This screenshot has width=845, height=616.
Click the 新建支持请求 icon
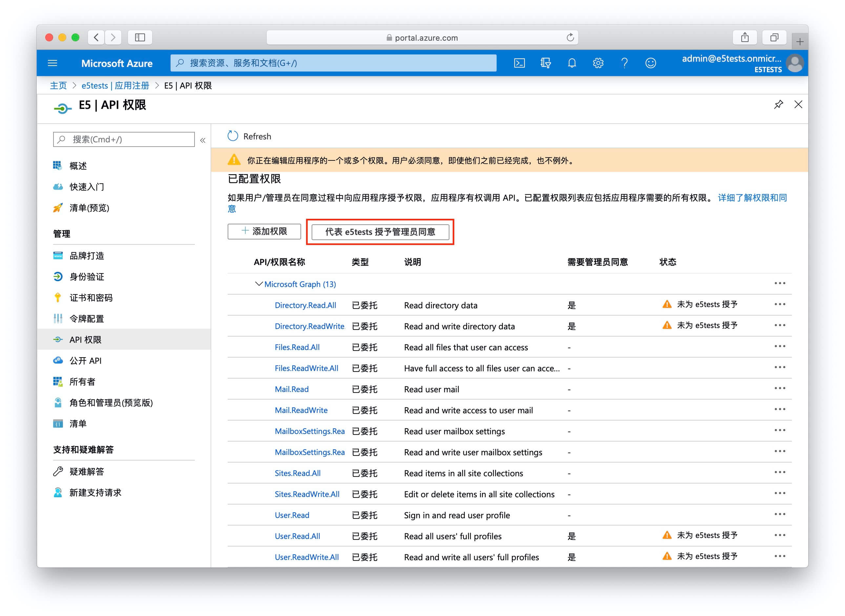[58, 492]
